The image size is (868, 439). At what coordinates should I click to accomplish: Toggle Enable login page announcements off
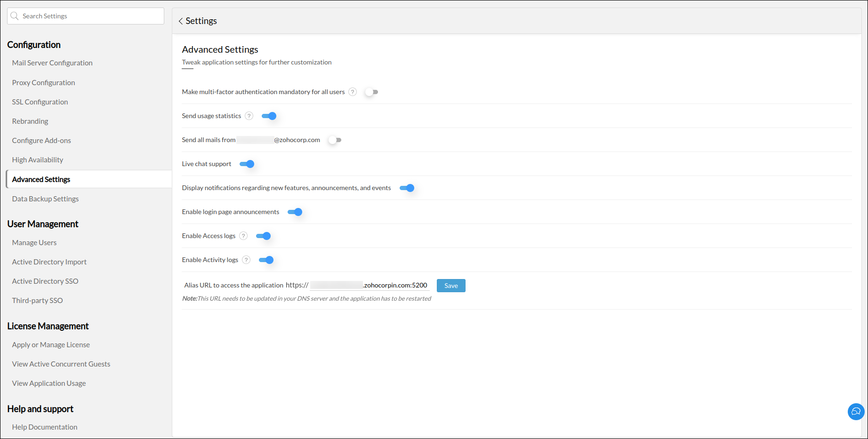pyautogui.click(x=295, y=212)
